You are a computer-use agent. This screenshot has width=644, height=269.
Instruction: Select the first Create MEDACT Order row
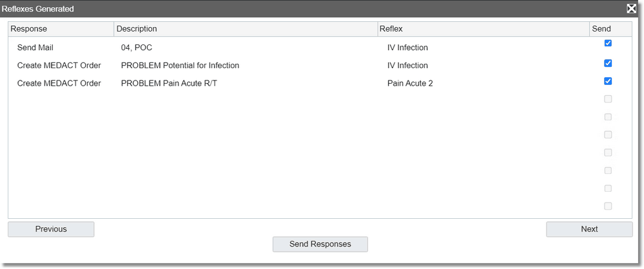(x=320, y=66)
